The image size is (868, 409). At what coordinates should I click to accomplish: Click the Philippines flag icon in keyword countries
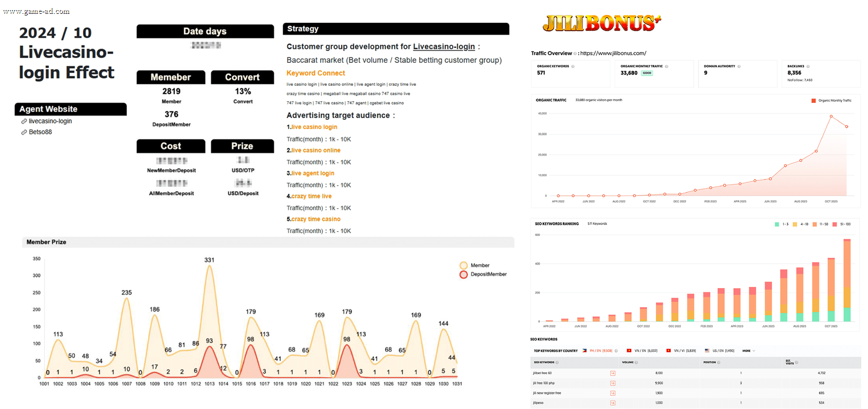coord(585,351)
